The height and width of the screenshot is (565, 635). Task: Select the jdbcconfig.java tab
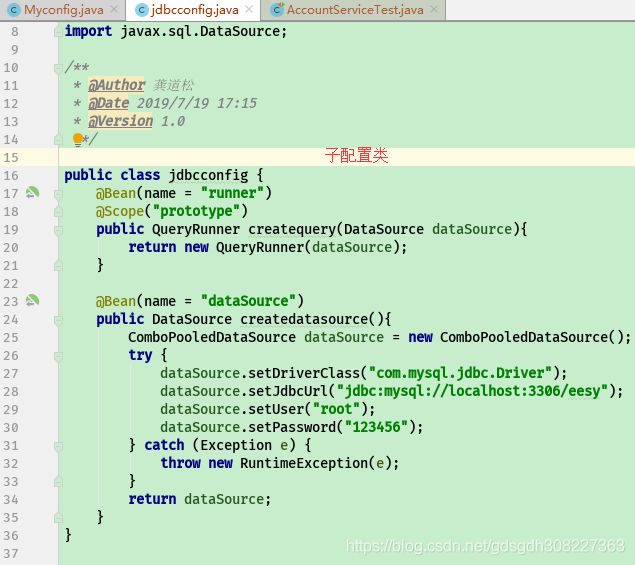(194, 10)
